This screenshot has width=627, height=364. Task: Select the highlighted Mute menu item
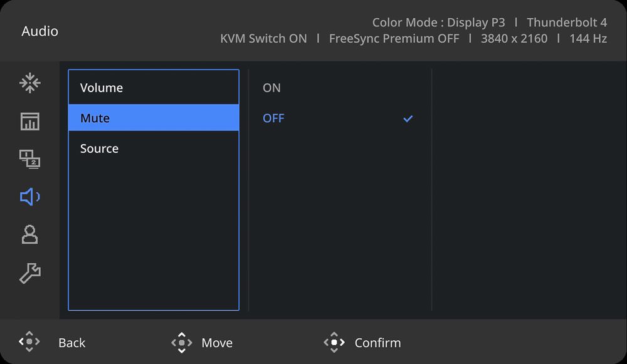point(154,118)
